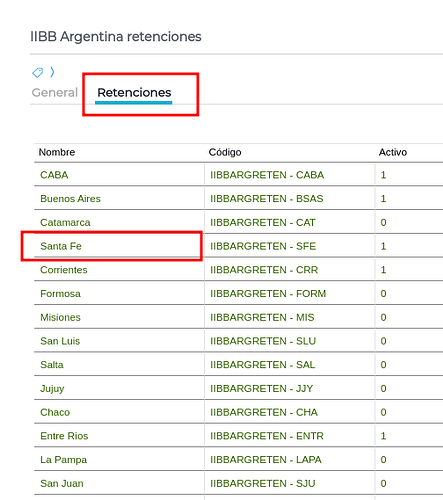
Task: Select the IIBBARGRETEN - FORM code
Action: [x=268, y=294]
